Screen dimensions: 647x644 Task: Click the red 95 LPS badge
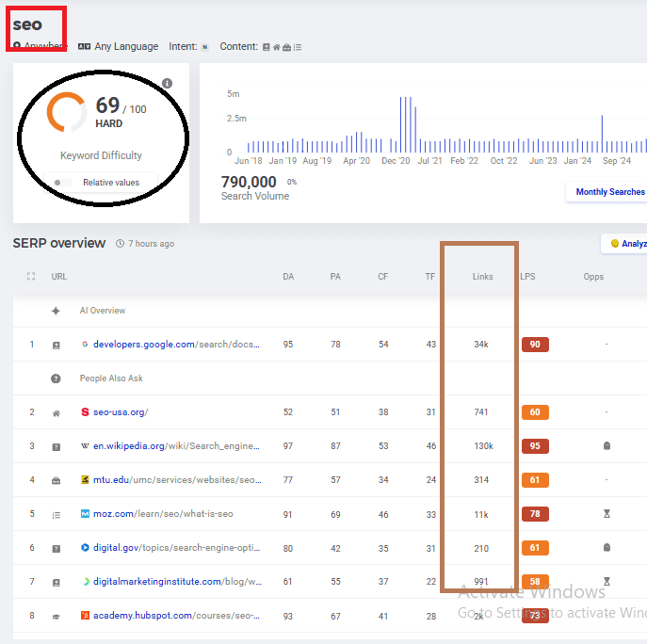(x=535, y=446)
